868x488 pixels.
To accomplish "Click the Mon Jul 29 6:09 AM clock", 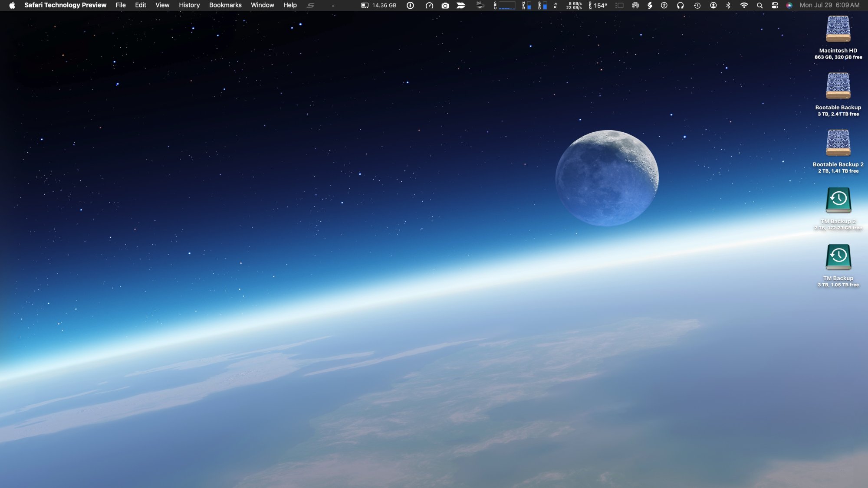I will click(x=829, y=5).
